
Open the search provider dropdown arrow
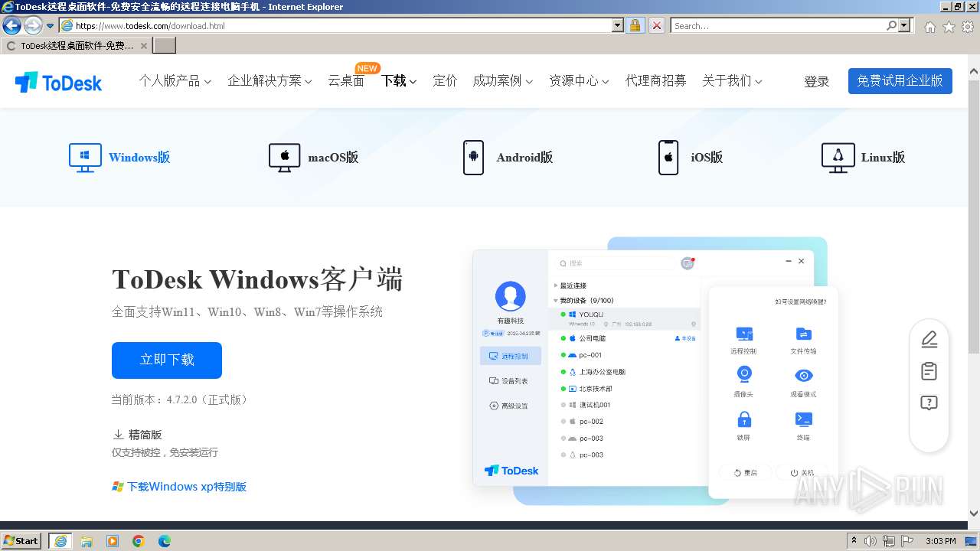point(905,26)
